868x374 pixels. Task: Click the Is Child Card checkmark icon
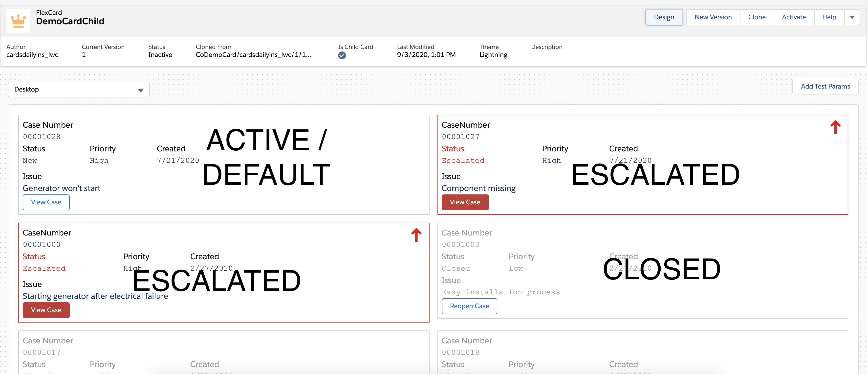pos(342,55)
